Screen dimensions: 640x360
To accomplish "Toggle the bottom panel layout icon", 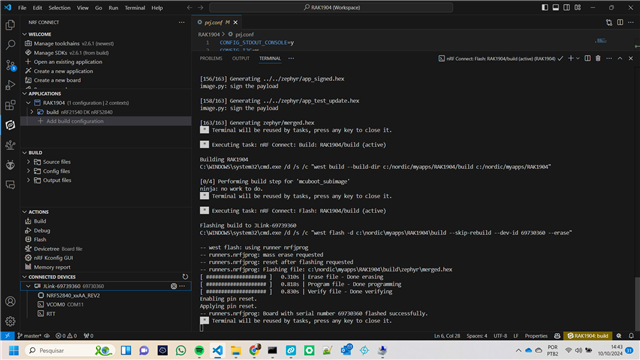I will tap(556, 7).
